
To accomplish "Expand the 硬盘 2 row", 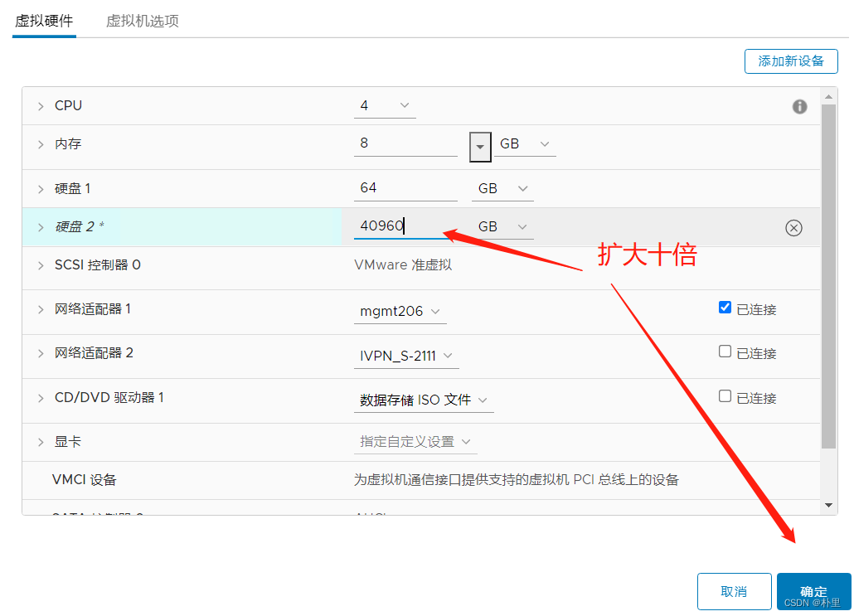I will (x=41, y=227).
